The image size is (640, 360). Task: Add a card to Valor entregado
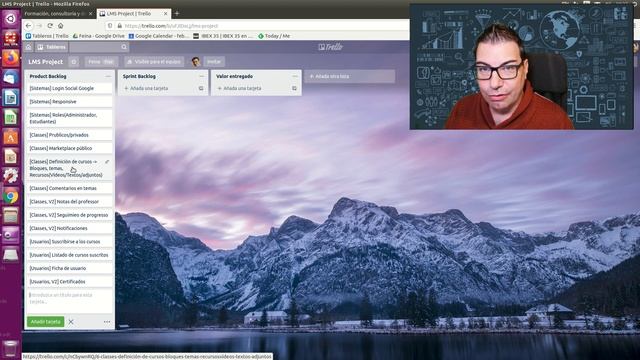[x=240, y=88]
